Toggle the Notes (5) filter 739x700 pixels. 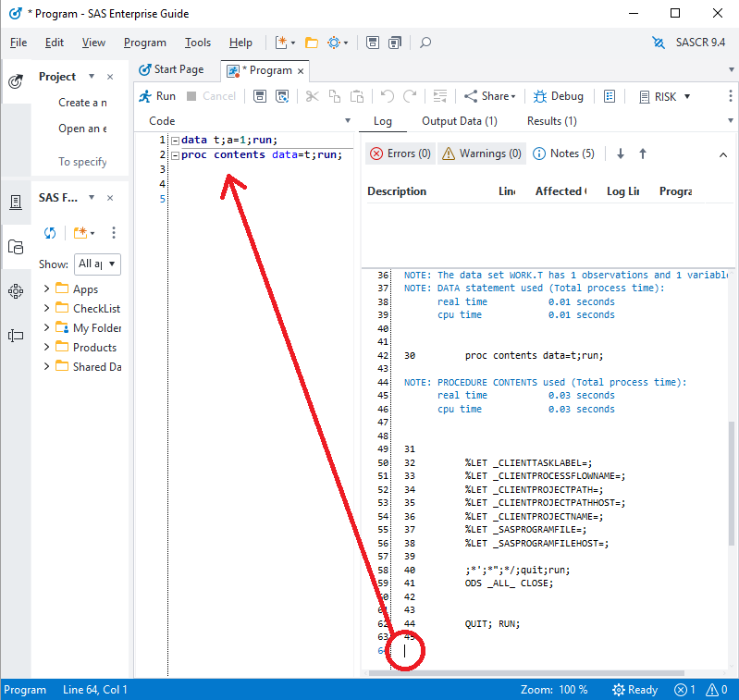pos(563,154)
